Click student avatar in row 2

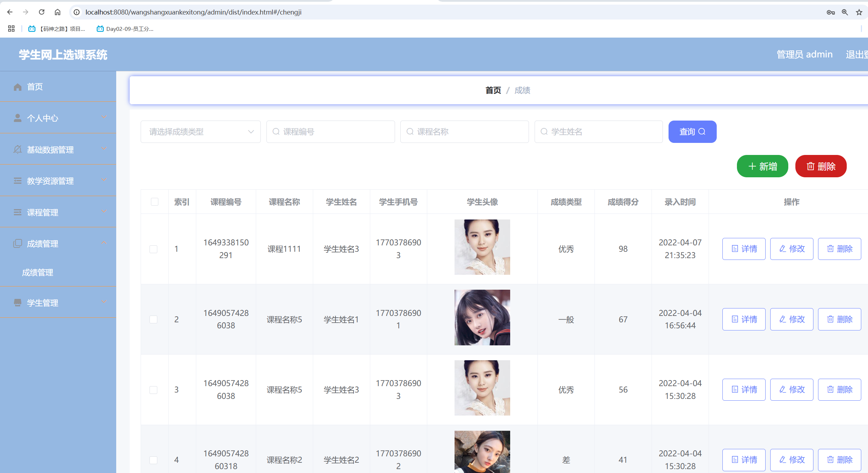coord(482,317)
